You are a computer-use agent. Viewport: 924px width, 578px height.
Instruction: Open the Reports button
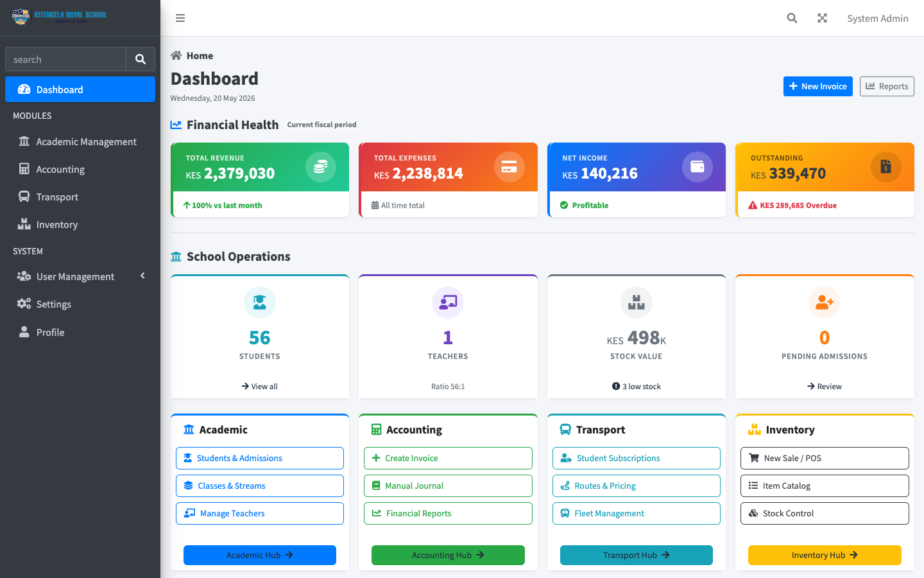pyautogui.click(x=887, y=86)
